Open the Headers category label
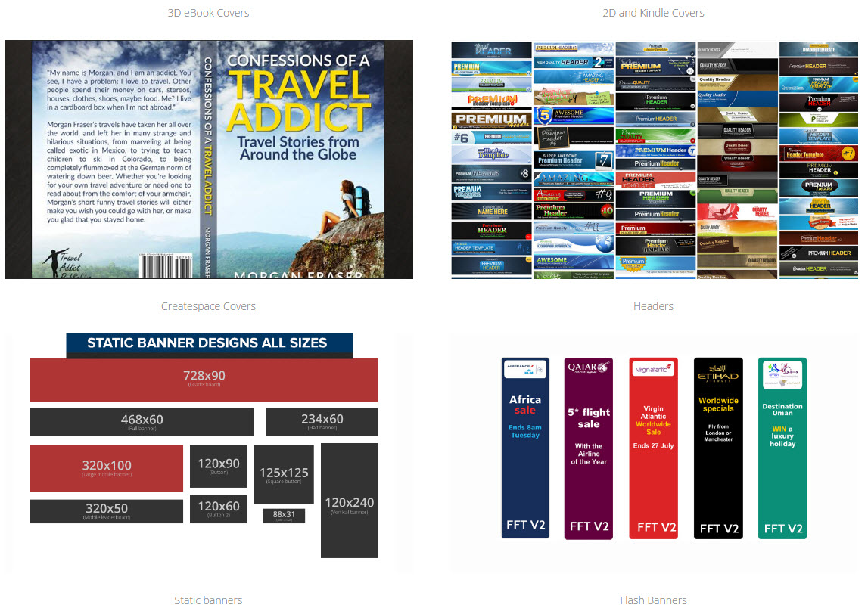 [x=653, y=306]
